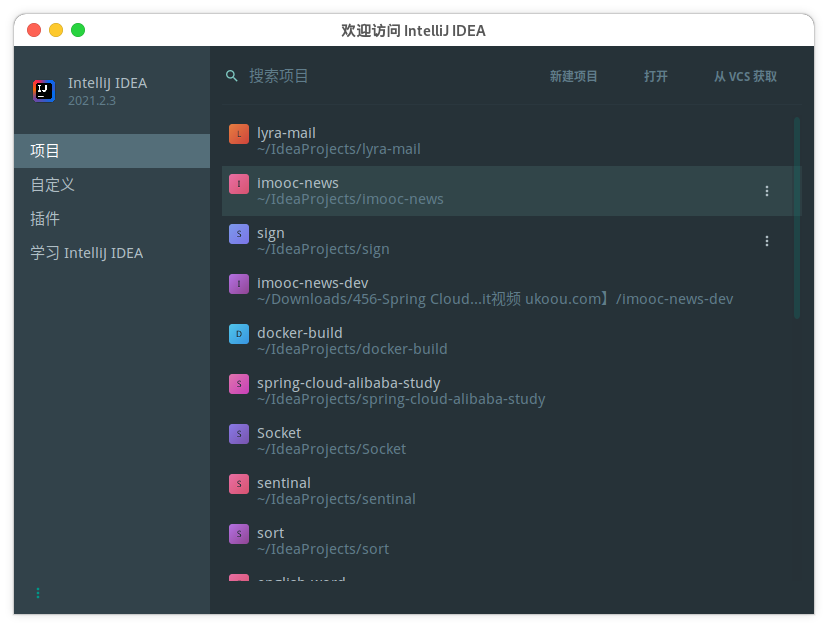Open the 学习 IntelliJ IDEA tab
Image resolution: width=828 pixels, height=628 pixels.
coord(112,253)
